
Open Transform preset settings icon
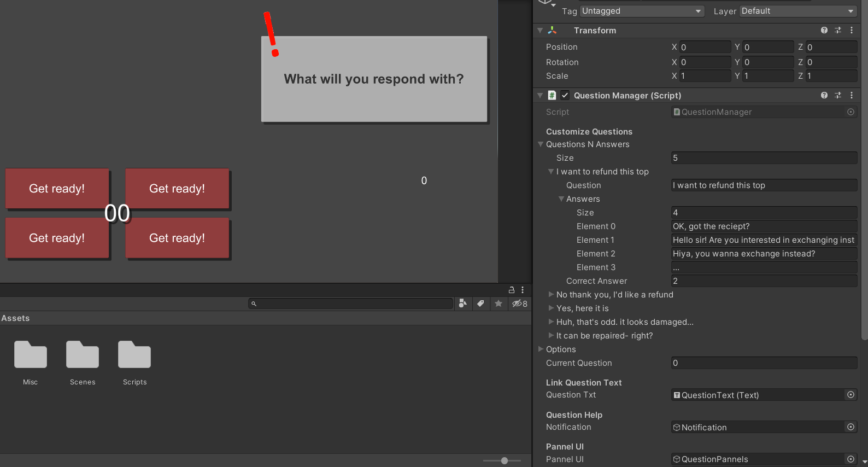(x=838, y=31)
